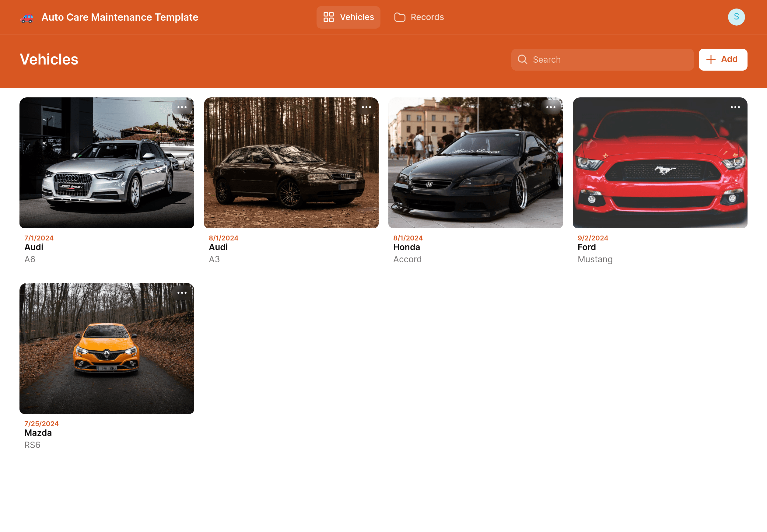Click the 'Accord' model text

click(407, 259)
